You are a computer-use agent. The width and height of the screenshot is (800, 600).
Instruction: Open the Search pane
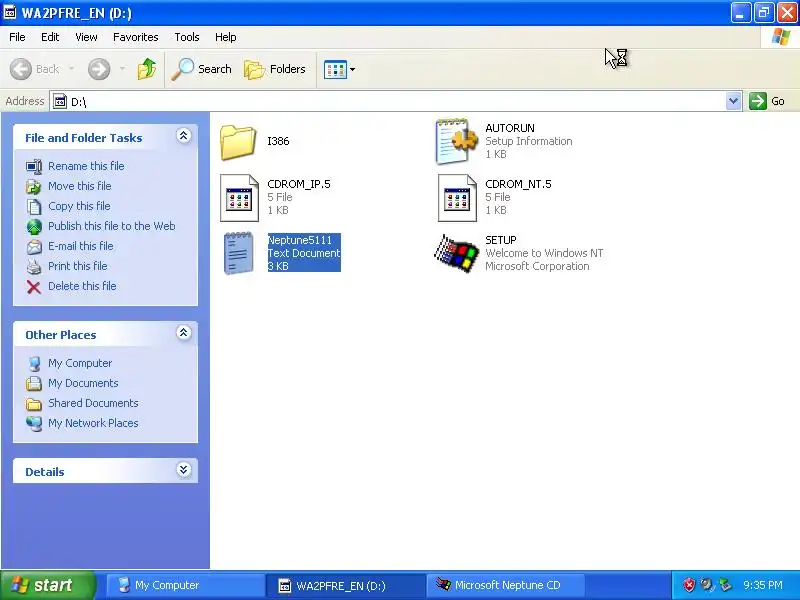coord(202,69)
